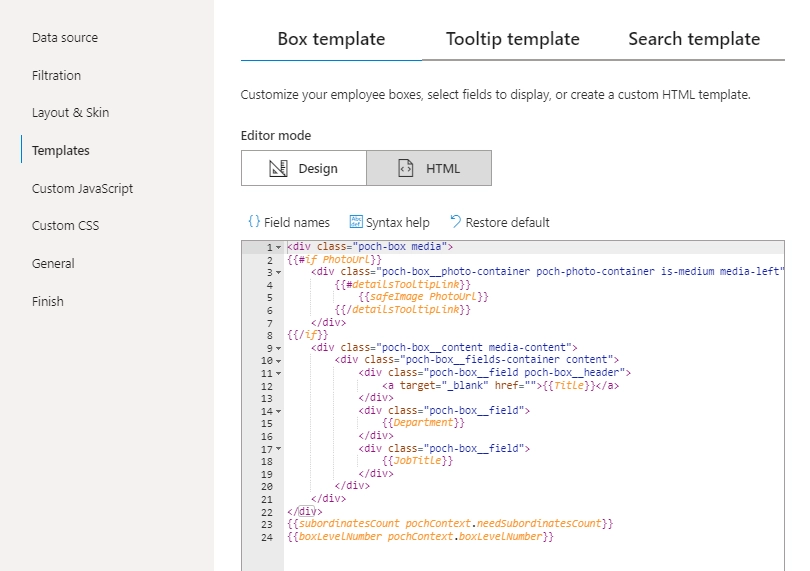
Task: Go to the Finish step
Action: tap(48, 301)
